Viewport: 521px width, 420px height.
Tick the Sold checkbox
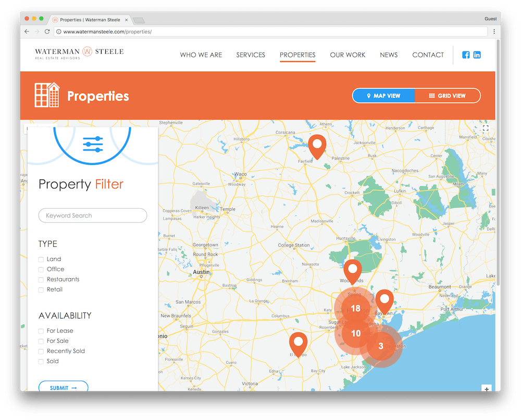point(41,362)
